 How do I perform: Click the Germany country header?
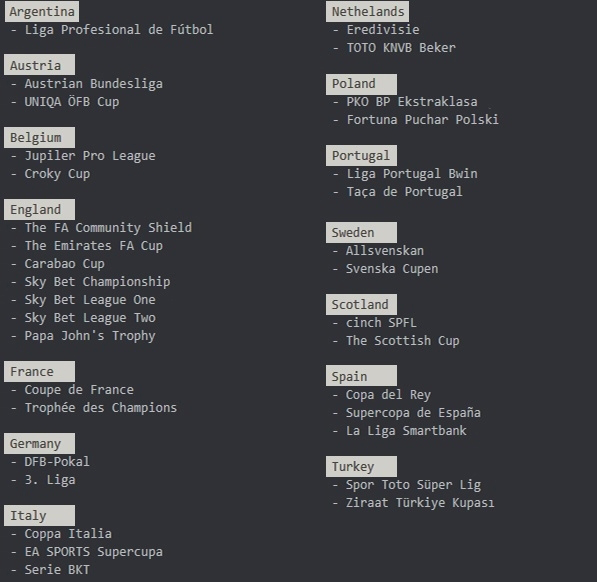pyautogui.click(x=39, y=443)
